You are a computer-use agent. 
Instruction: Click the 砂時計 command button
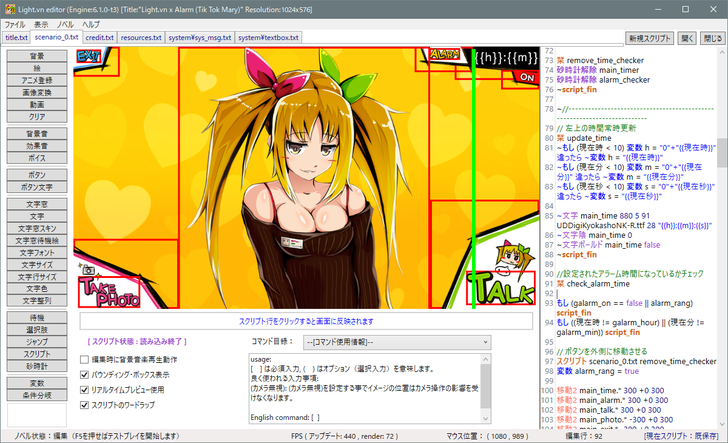pos(37,366)
